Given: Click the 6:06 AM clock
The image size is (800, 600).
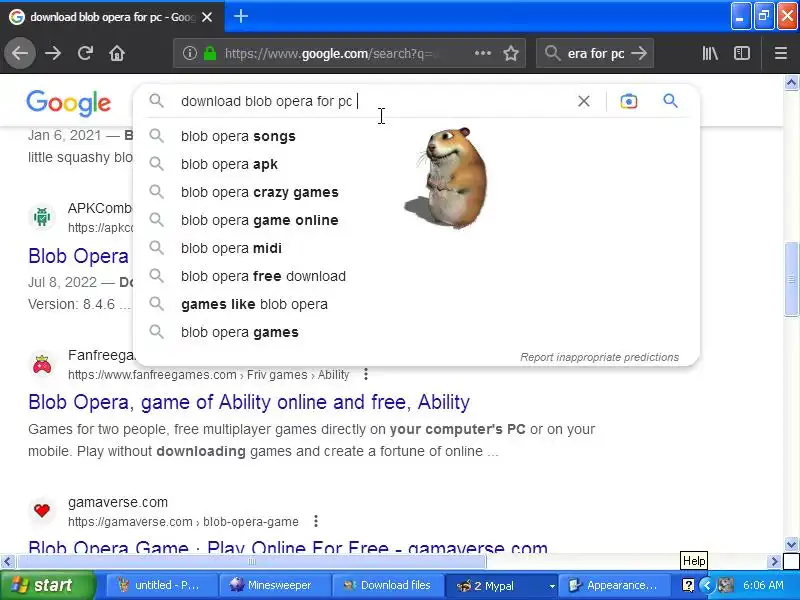Looking at the screenshot, I should pyautogui.click(x=763, y=585).
